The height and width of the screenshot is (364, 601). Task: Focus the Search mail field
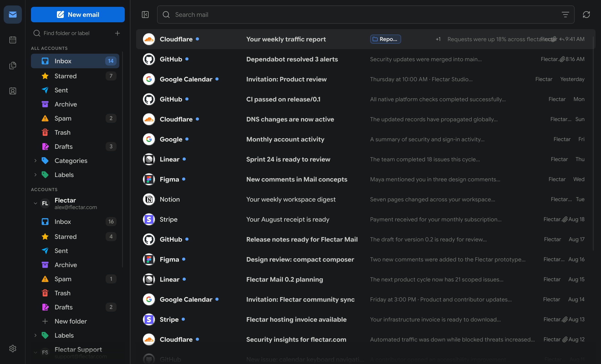366,15
